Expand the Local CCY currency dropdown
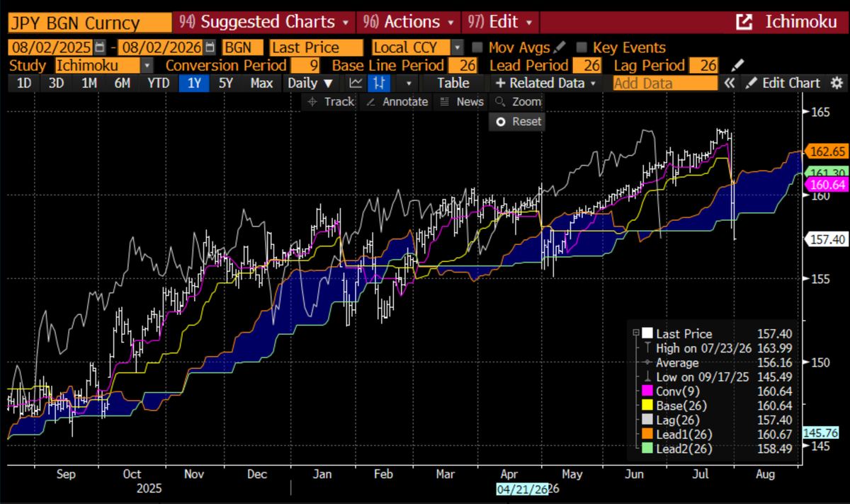 457,48
